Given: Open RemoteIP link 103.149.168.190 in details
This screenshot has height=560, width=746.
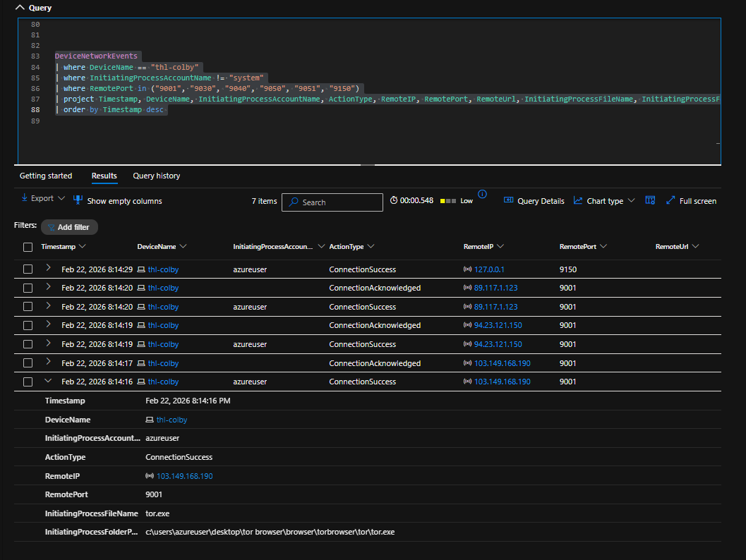Looking at the screenshot, I should [x=184, y=476].
